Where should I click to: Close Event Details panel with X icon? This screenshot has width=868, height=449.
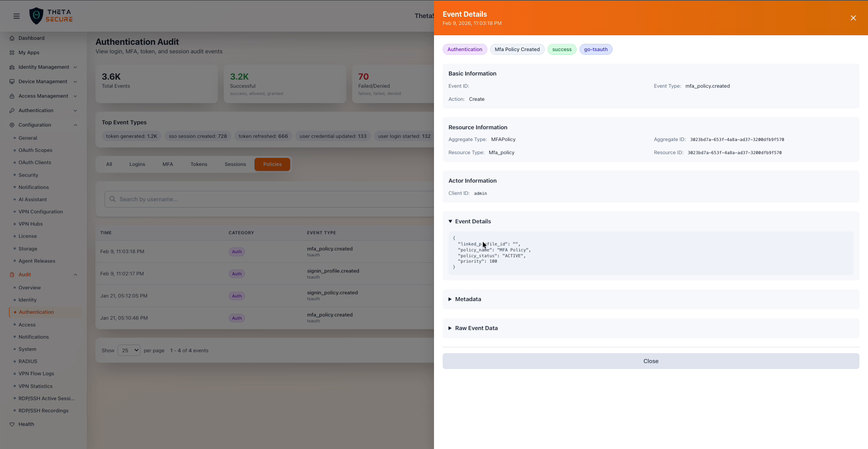click(x=853, y=18)
